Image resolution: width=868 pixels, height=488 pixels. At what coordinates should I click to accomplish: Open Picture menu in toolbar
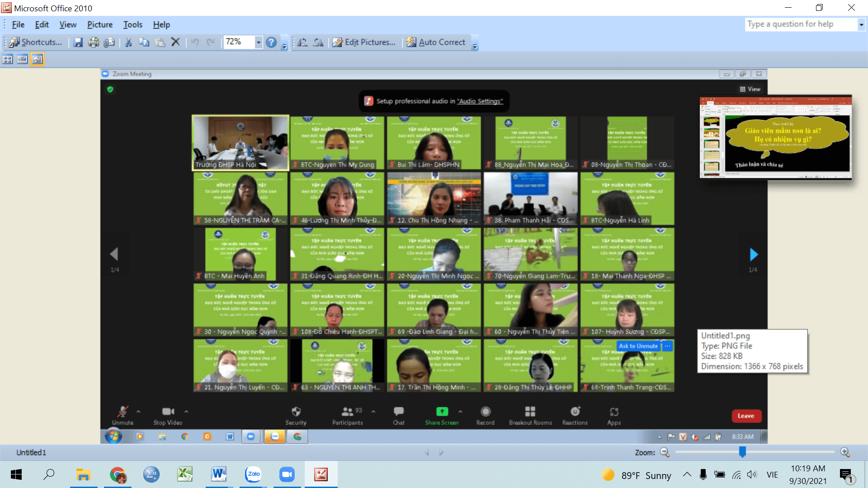pos(99,24)
